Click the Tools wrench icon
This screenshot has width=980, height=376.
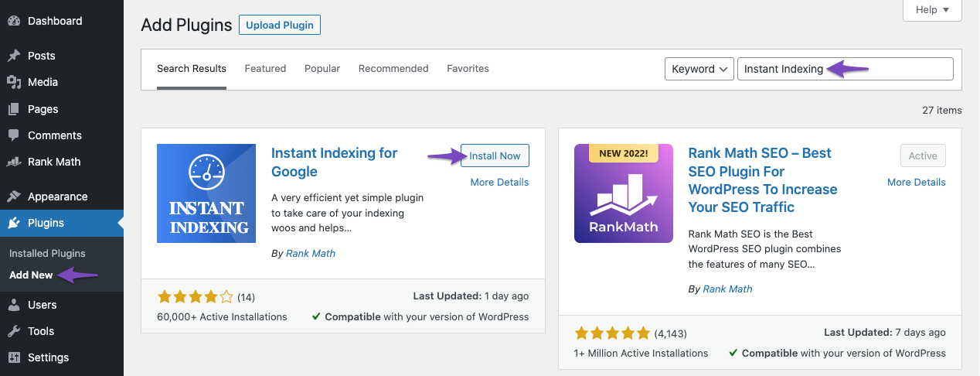[x=13, y=331]
